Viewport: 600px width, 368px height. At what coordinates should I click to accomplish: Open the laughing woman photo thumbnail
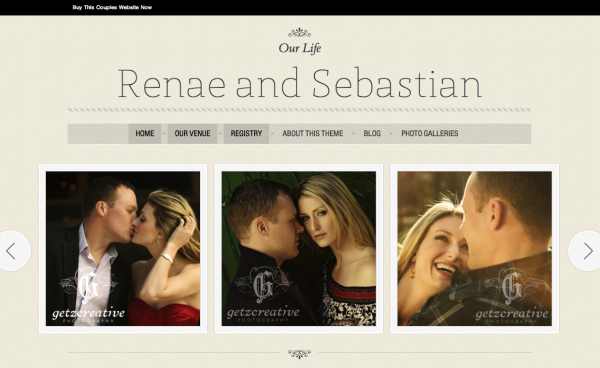coord(474,249)
